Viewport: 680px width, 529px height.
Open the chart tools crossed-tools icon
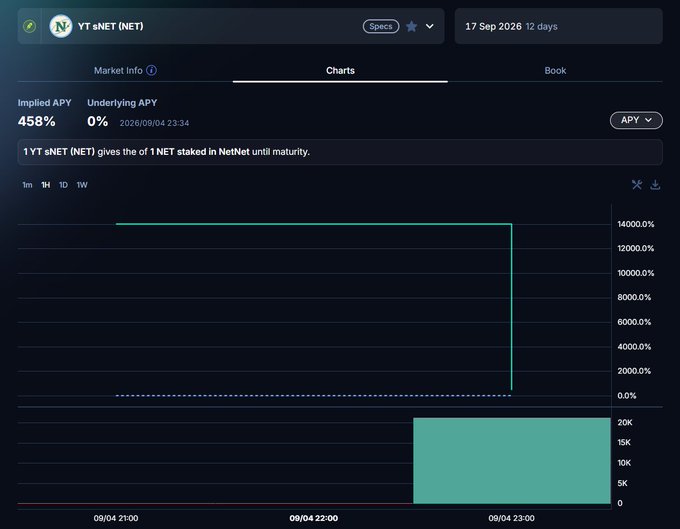(x=637, y=185)
